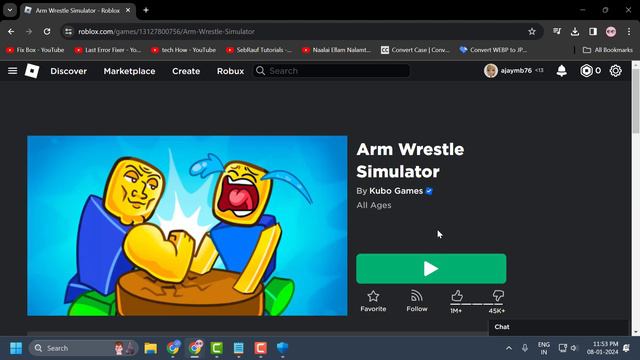Open the settings gear menu
This screenshot has height=360, width=640.
[616, 71]
